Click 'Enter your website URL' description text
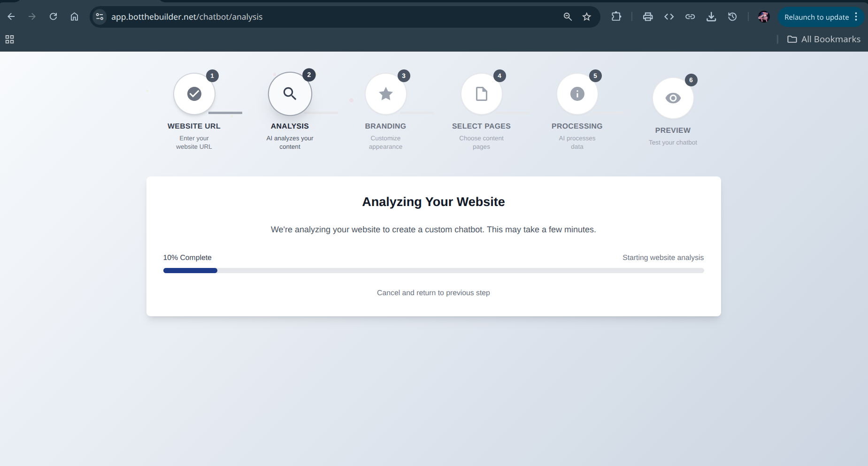This screenshot has width=868, height=466. 194,143
